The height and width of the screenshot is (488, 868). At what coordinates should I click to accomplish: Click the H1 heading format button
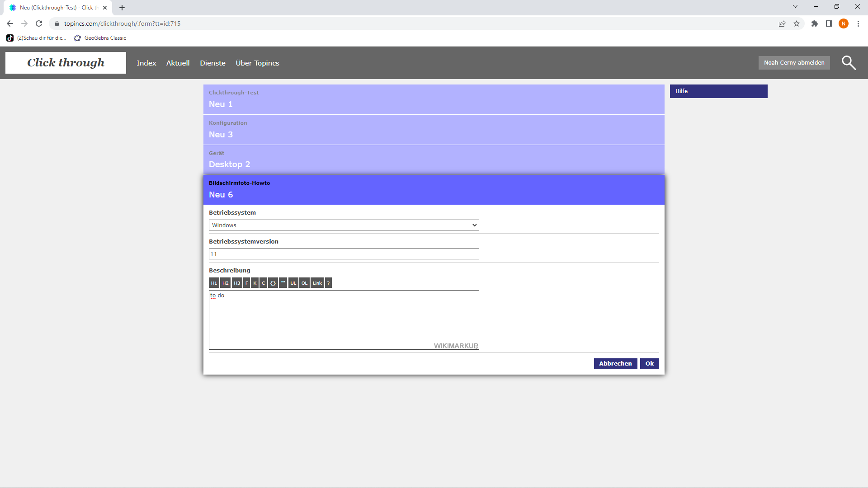214,283
